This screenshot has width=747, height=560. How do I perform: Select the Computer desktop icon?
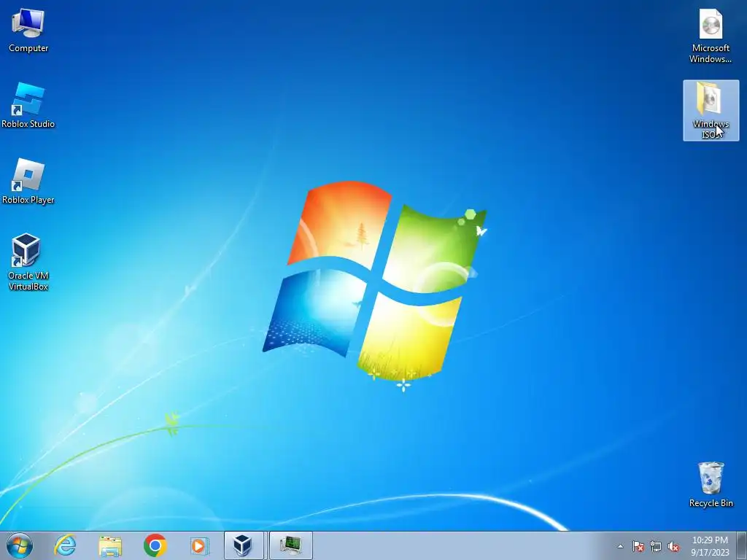coord(28,31)
